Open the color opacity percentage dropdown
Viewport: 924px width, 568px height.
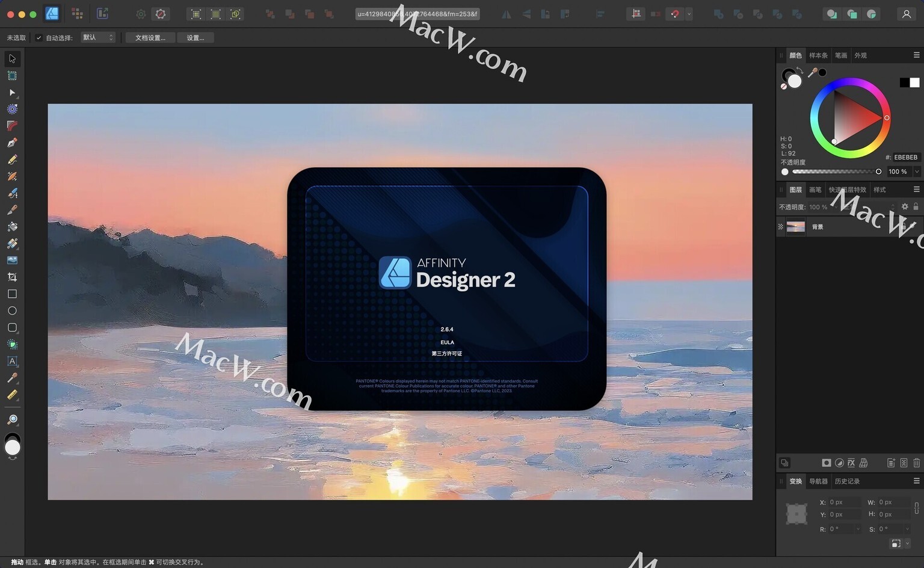(x=917, y=171)
